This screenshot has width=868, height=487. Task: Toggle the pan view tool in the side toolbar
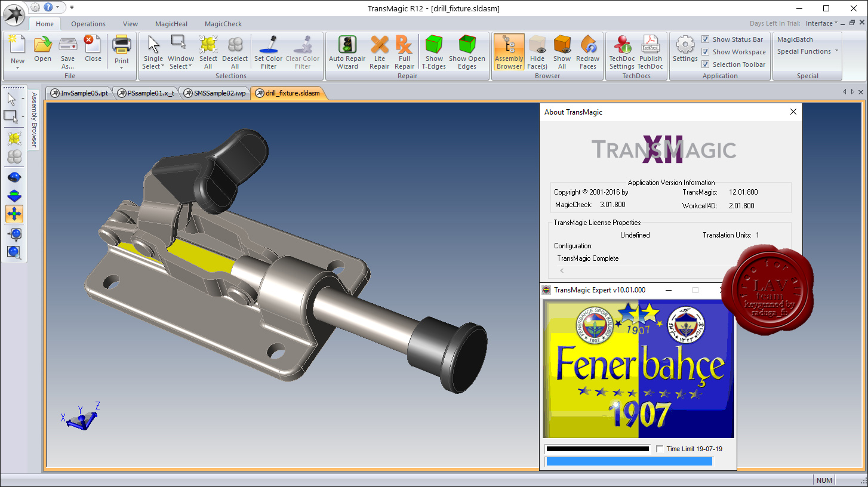click(x=14, y=214)
